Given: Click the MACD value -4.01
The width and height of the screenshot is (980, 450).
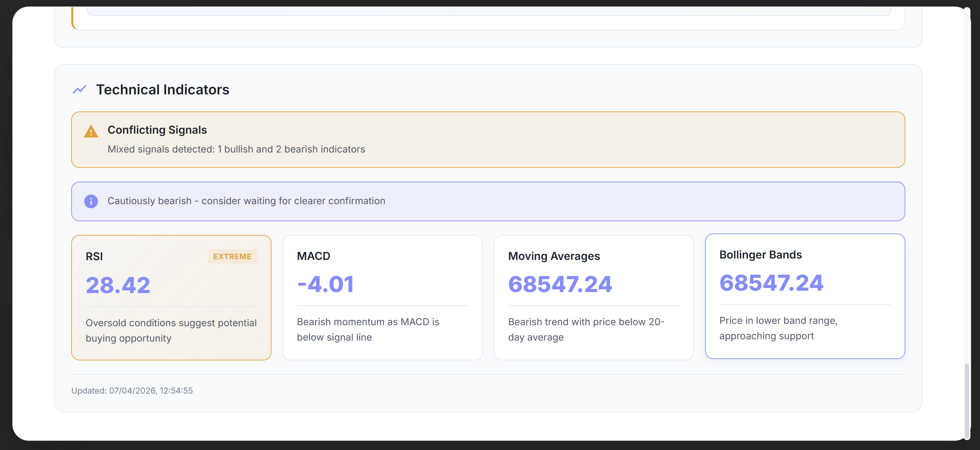Looking at the screenshot, I should click(x=325, y=284).
